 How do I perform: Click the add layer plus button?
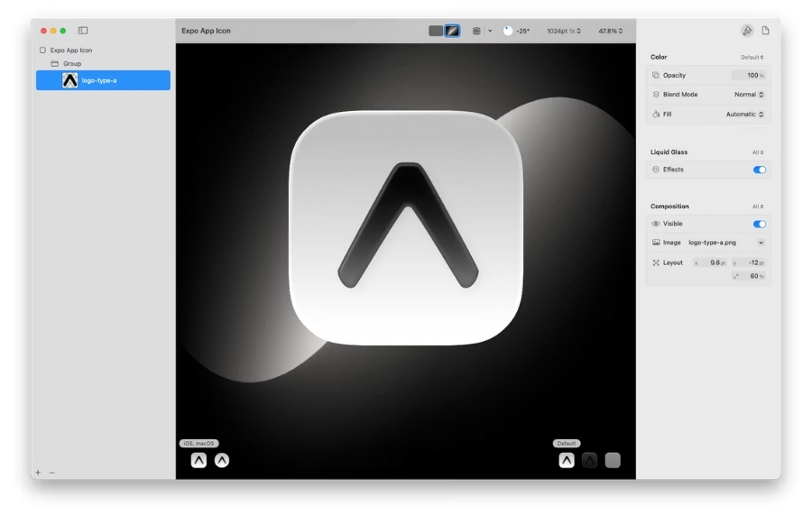click(x=38, y=473)
